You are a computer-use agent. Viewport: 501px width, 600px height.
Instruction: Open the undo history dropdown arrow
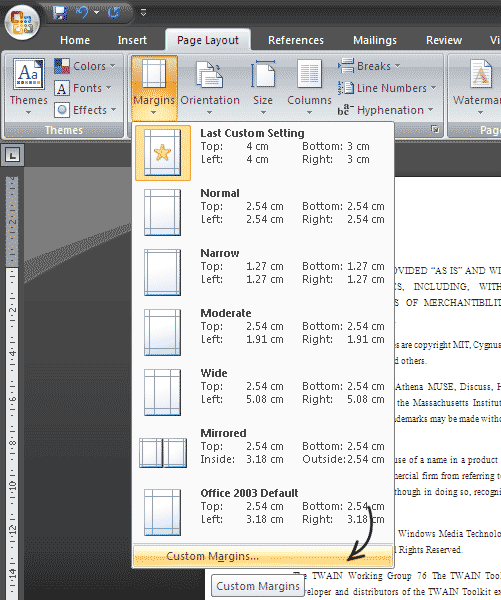[96, 13]
